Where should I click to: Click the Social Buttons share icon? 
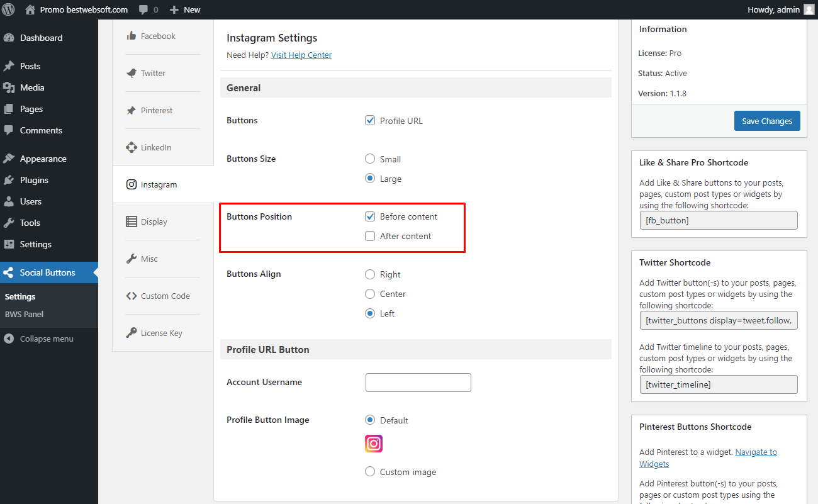pyautogui.click(x=9, y=272)
